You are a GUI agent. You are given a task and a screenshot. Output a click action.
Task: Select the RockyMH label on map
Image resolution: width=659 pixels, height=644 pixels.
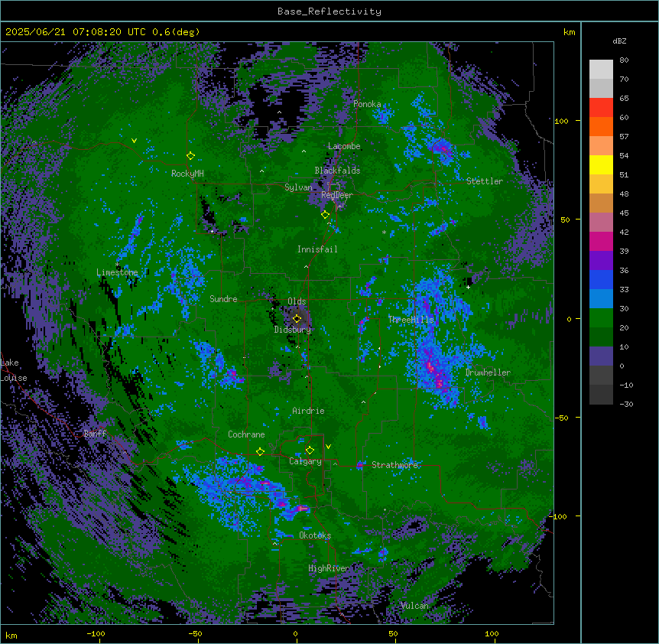coord(187,174)
